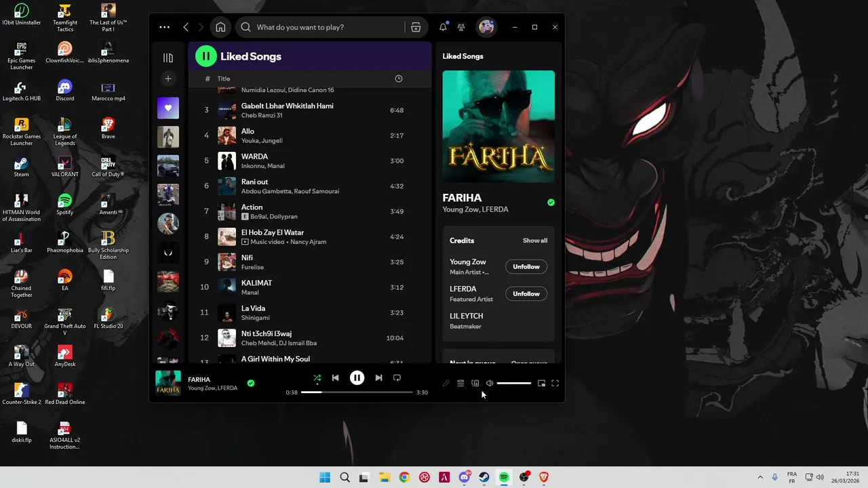Open the Shinigami artist link under La Vida

tap(256, 318)
